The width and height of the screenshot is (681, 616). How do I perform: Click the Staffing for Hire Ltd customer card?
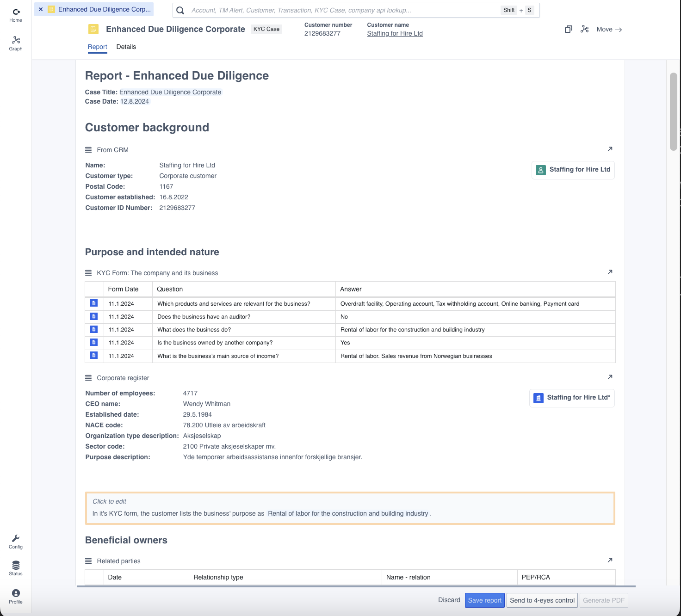coord(573,170)
